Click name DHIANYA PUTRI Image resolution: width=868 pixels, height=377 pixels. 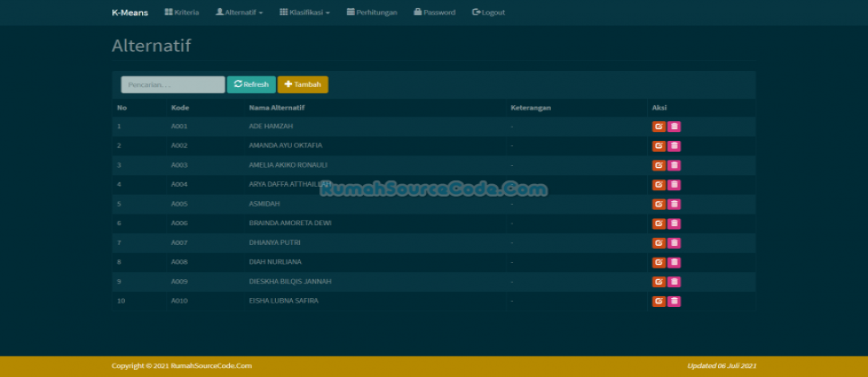click(275, 242)
